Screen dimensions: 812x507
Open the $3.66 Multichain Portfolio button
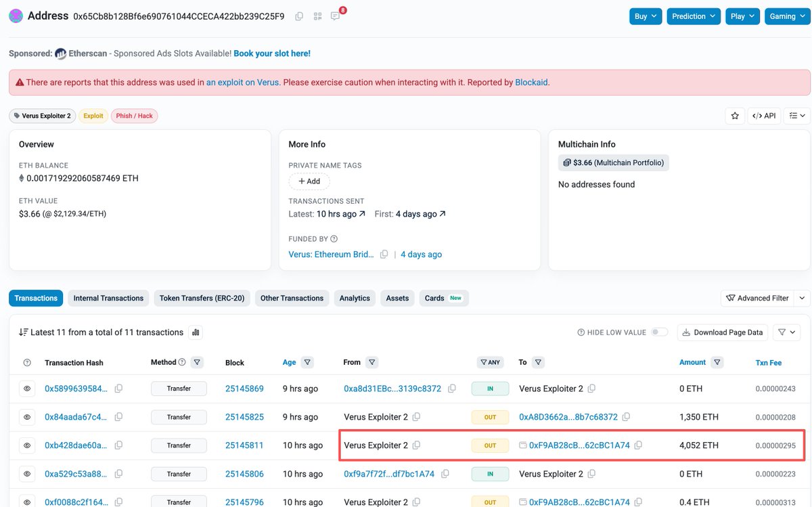613,162
